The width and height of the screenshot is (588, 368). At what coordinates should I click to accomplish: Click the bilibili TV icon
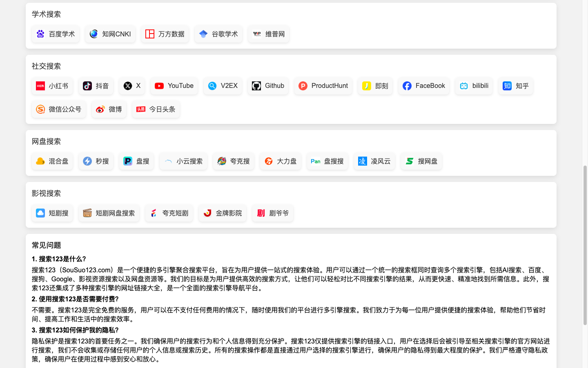[464, 86]
